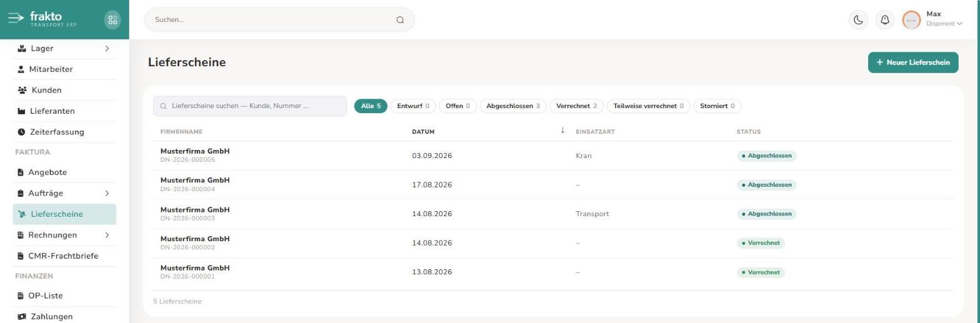Select the Alle 5 filter
Viewport: 980px width, 323px height.
click(371, 106)
